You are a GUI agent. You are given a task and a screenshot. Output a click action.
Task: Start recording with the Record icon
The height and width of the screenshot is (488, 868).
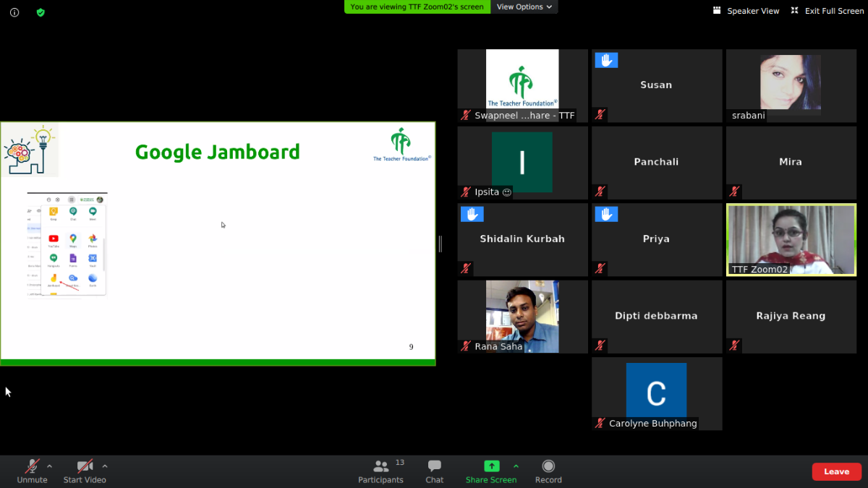(x=548, y=466)
